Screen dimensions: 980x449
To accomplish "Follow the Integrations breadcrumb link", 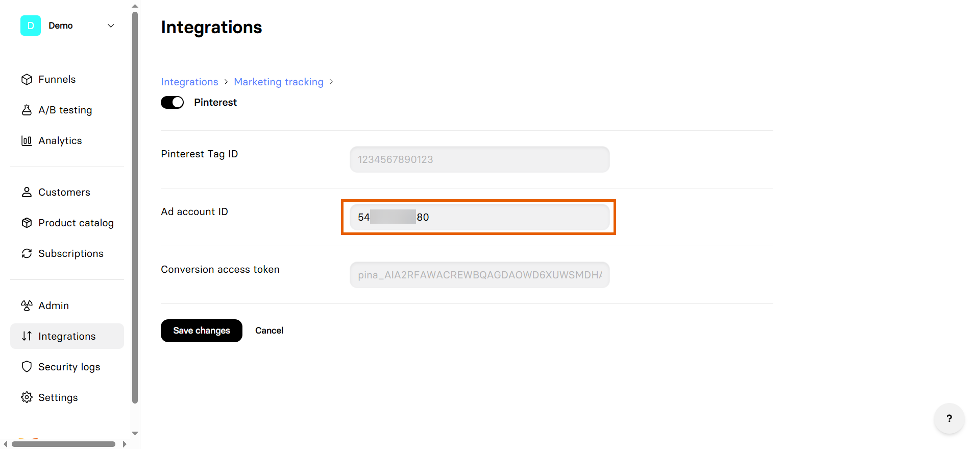I will (x=189, y=82).
